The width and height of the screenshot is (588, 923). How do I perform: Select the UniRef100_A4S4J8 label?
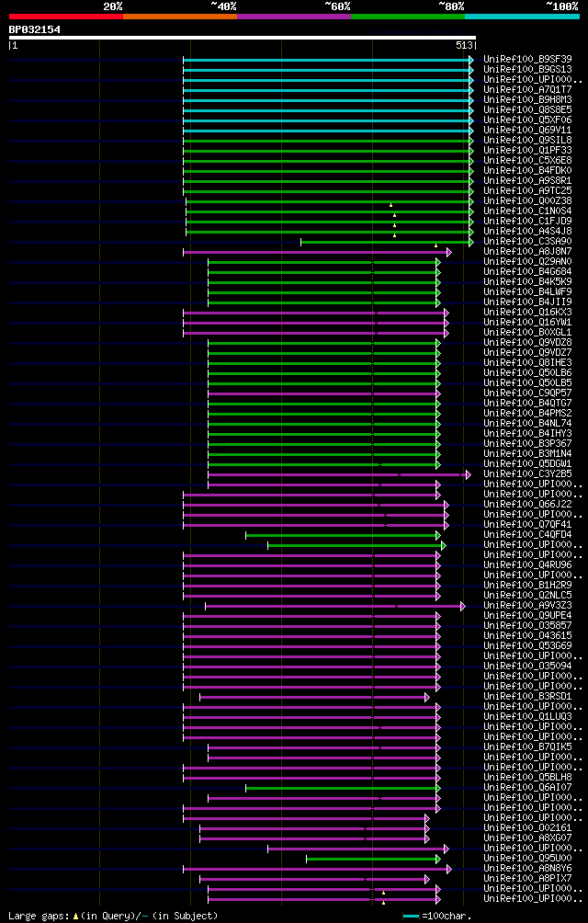pyautogui.click(x=527, y=232)
